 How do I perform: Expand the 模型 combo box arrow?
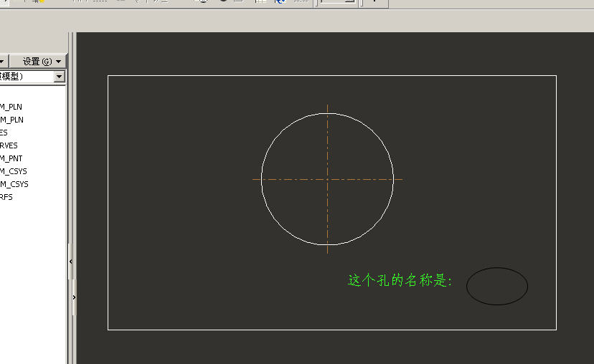(59, 77)
